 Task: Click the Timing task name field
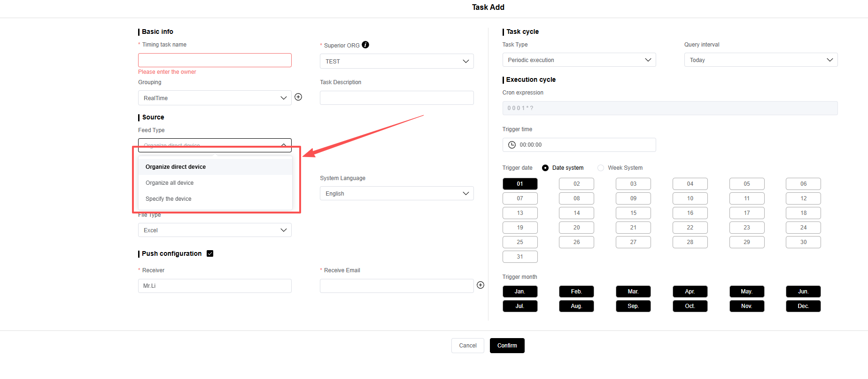(x=215, y=60)
